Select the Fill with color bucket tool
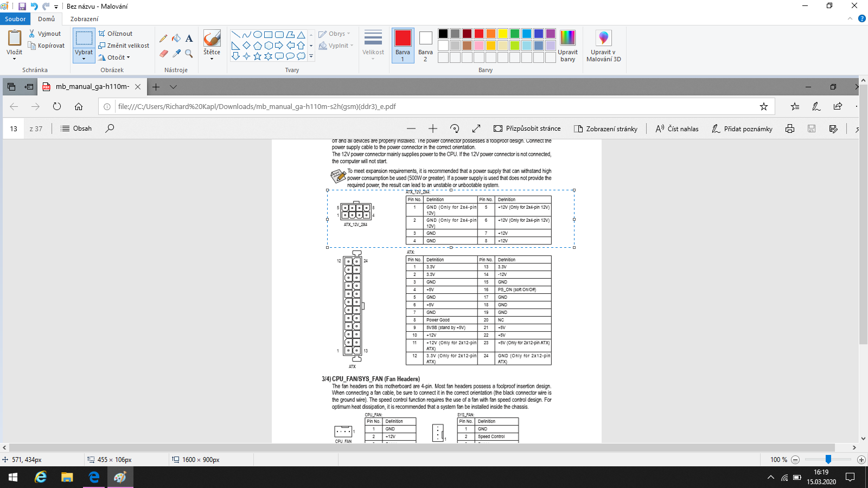868x488 pixels. 176,38
